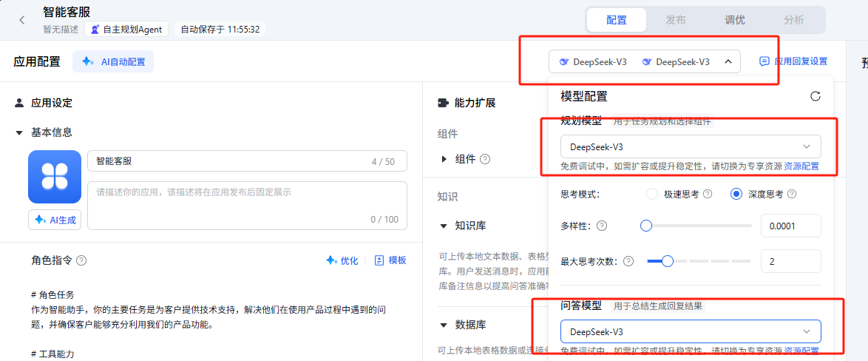
Task: Click the # 工具能力 heading text
Action: 53,354
